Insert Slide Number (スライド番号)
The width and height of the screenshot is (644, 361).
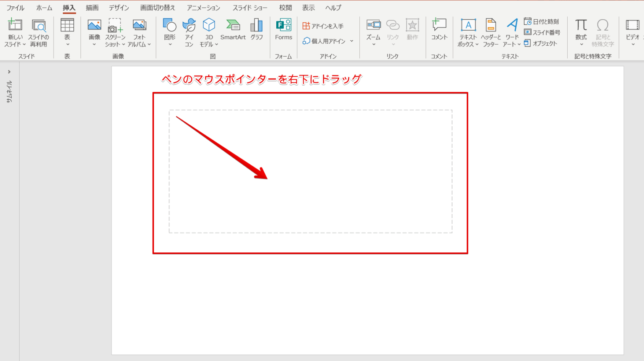click(x=542, y=32)
